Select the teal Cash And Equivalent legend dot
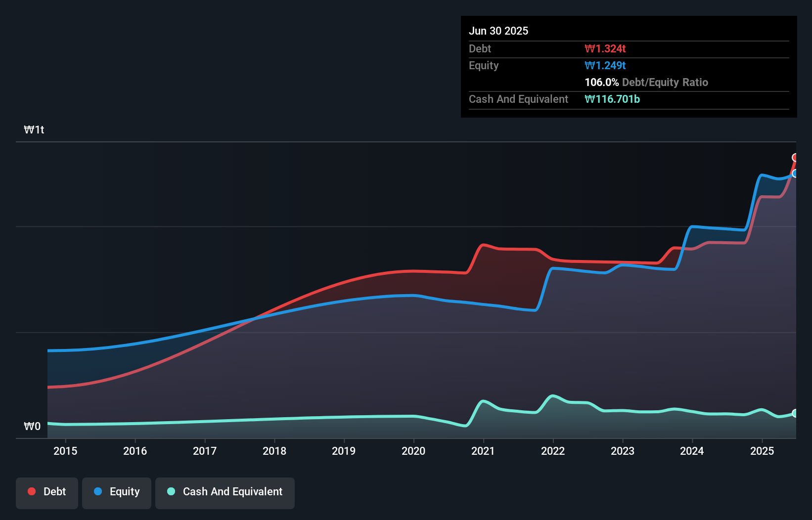Screen dimensions: 812x520 coord(171,491)
